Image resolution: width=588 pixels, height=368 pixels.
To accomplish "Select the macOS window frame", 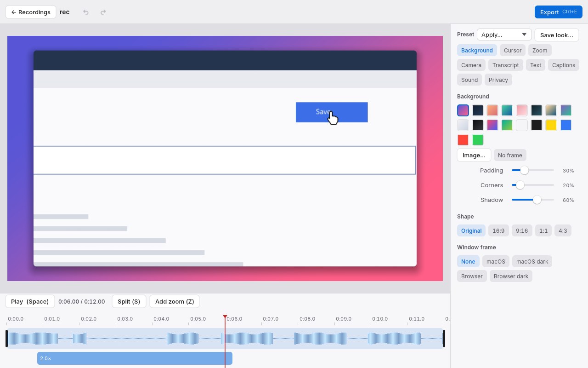I will (x=496, y=261).
